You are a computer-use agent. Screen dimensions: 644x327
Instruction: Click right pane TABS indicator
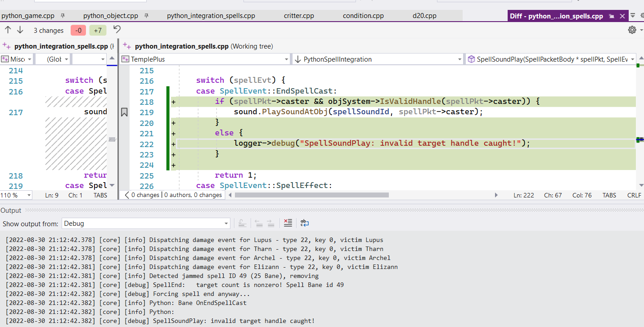609,195
